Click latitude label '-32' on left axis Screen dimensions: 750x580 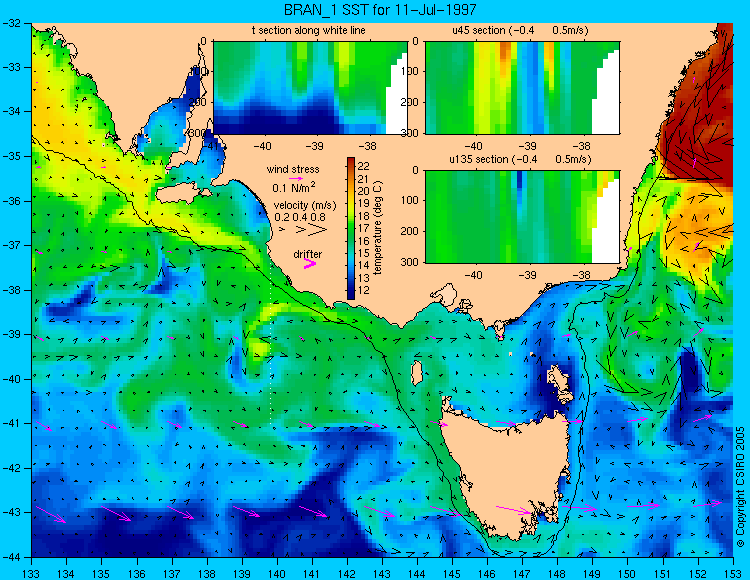[11, 23]
